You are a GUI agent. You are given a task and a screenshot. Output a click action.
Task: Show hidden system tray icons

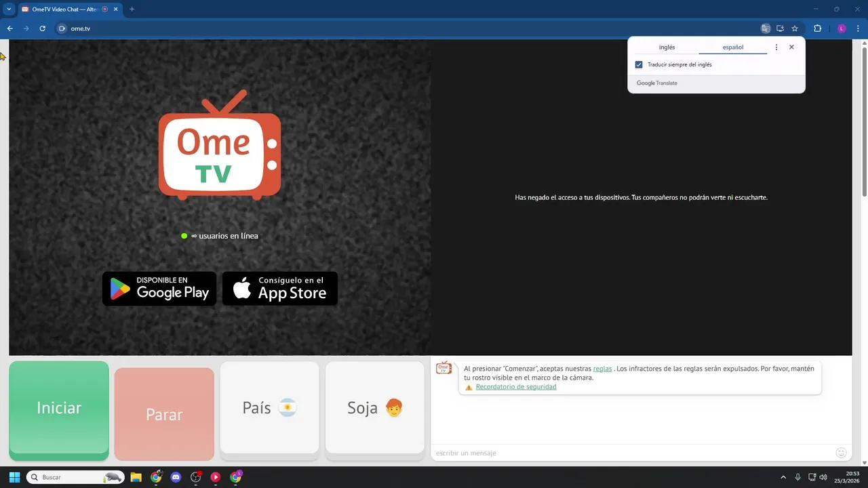pos(783,477)
